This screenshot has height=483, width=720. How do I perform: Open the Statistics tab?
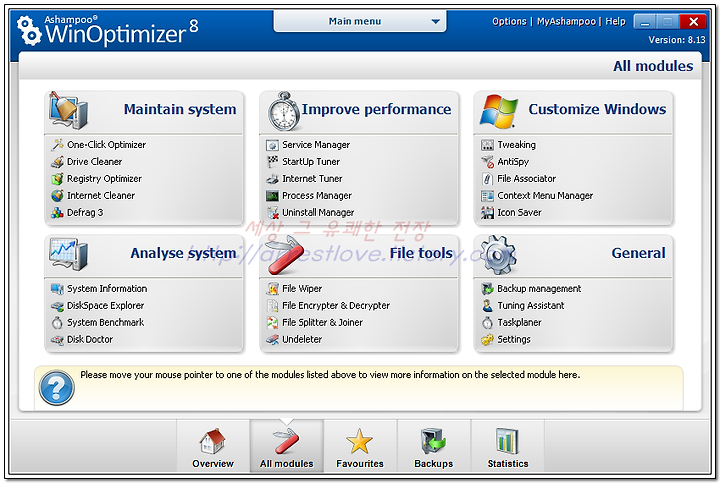pos(508,446)
